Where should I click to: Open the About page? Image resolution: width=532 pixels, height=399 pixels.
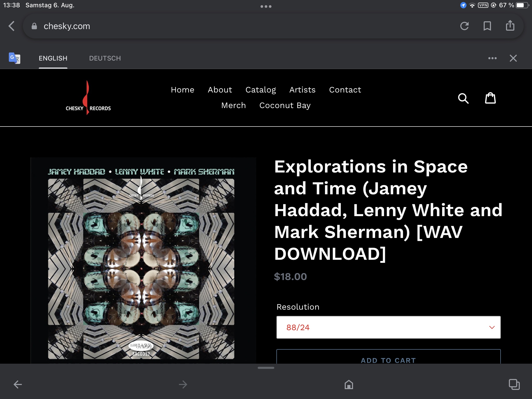coord(220,90)
